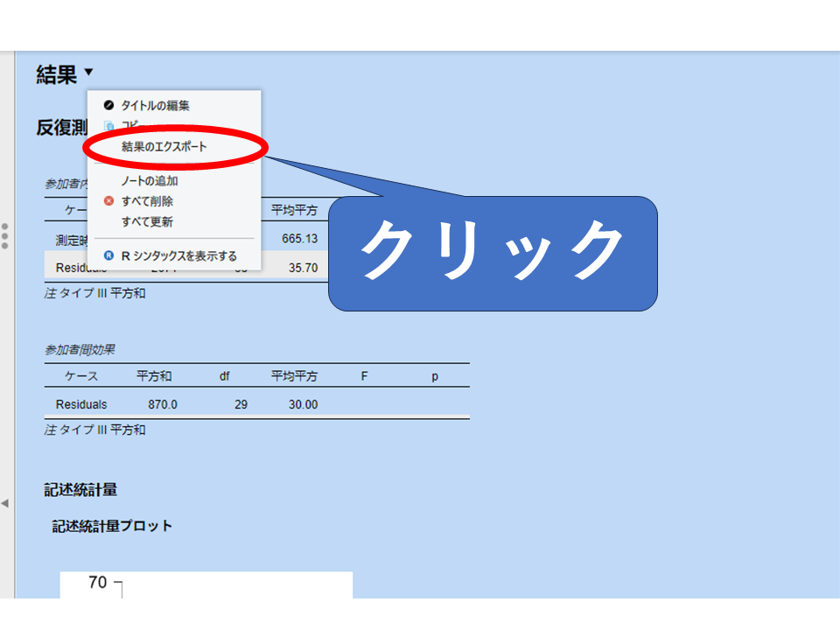The height and width of the screenshot is (630, 840).
Task: Click the red delete icon beside すべて削除
Action: click(109, 201)
